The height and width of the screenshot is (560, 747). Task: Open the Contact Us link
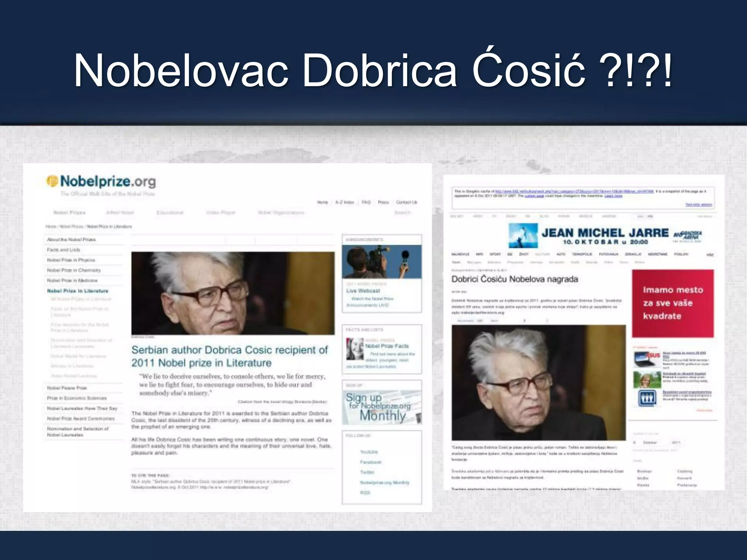click(x=406, y=202)
